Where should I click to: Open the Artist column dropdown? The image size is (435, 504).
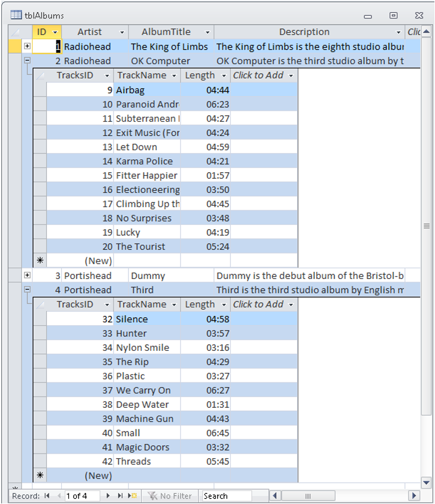pyautogui.click(x=122, y=32)
